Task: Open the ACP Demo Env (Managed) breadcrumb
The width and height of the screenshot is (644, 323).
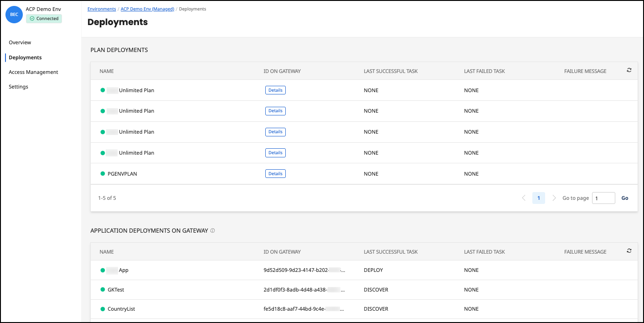Action: [147, 8]
